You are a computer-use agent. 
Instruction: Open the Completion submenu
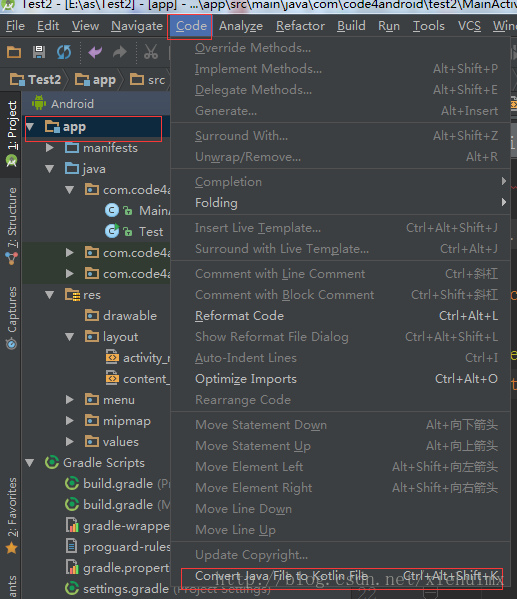(x=340, y=182)
